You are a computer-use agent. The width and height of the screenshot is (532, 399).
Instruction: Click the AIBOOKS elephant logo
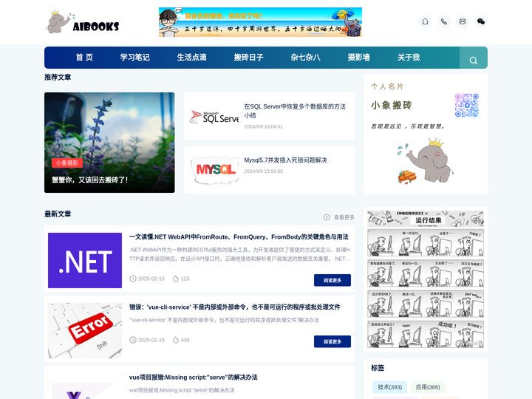pos(83,23)
